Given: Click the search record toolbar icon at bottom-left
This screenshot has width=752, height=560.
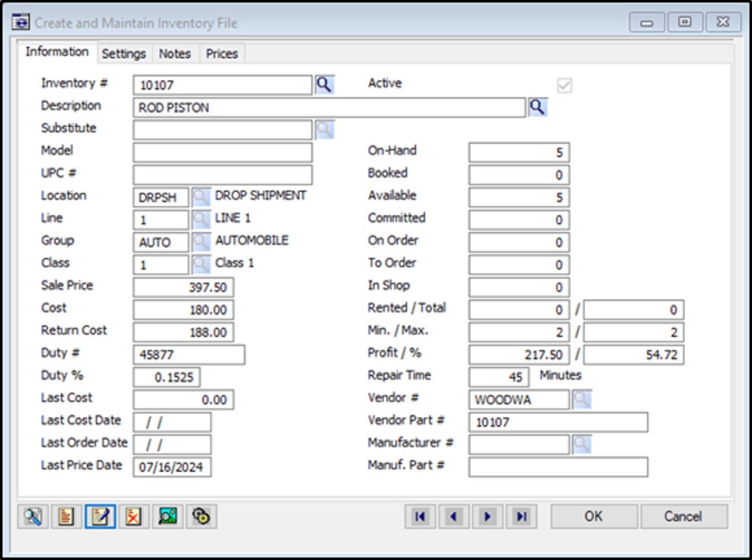Looking at the screenshot, I should click(x=33, y=517).
